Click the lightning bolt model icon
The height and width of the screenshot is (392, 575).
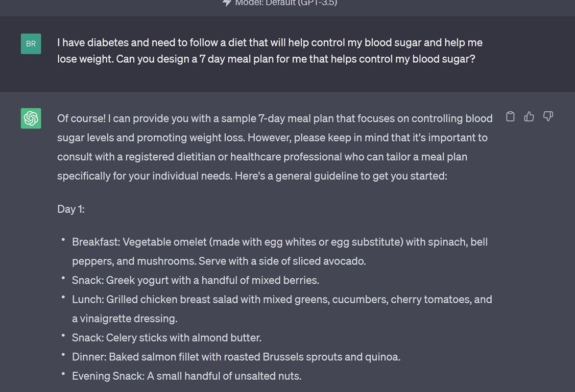click(x=227, y=3)
